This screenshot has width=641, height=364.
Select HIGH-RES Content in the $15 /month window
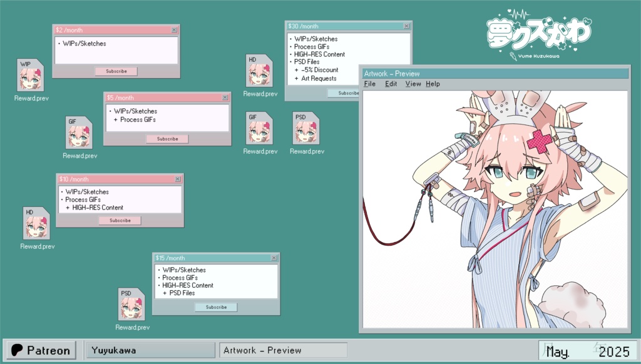coord(188,285)
